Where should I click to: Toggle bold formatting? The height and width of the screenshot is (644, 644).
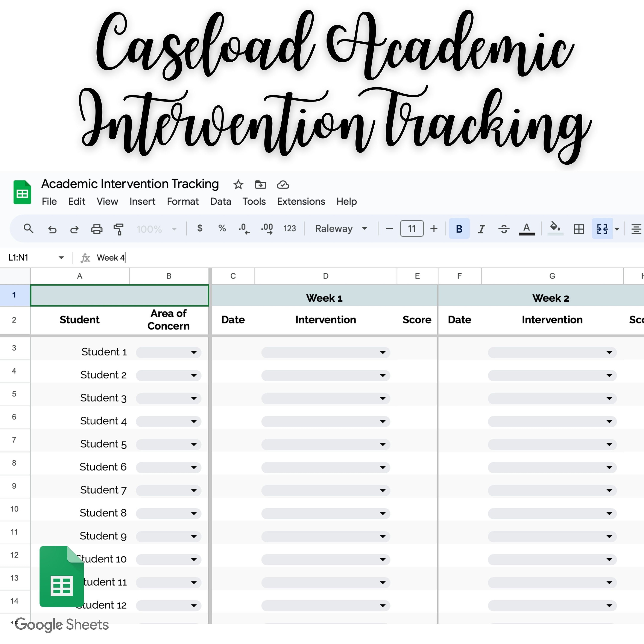pyautogui.click(x=459, y=229)
